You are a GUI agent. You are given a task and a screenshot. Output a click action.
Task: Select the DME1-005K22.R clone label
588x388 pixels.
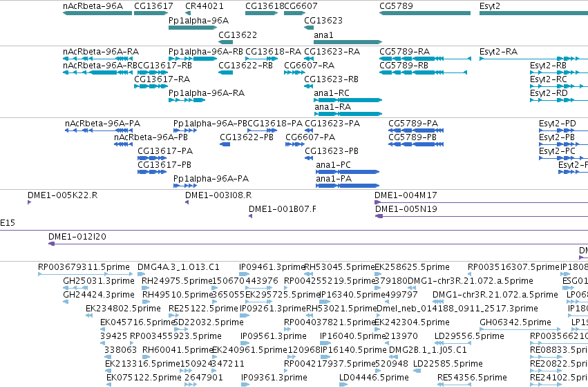(63, 195)
